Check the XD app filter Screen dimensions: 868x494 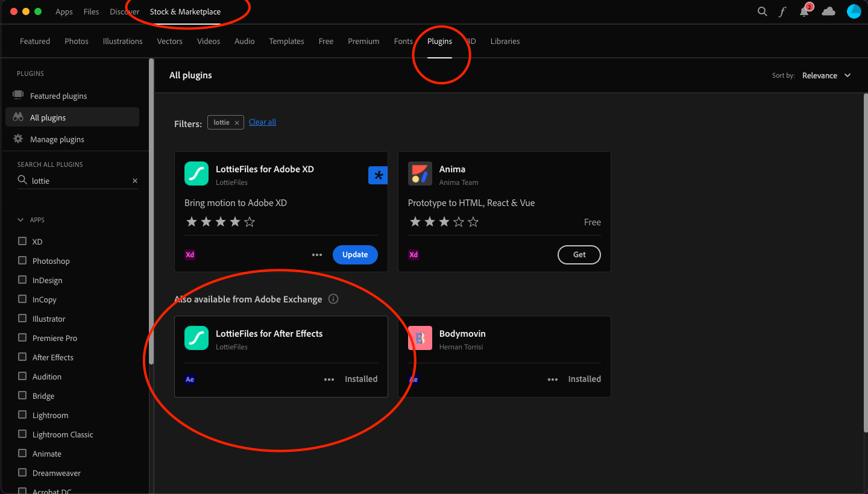pyautogui.click(x=22, y=241)
